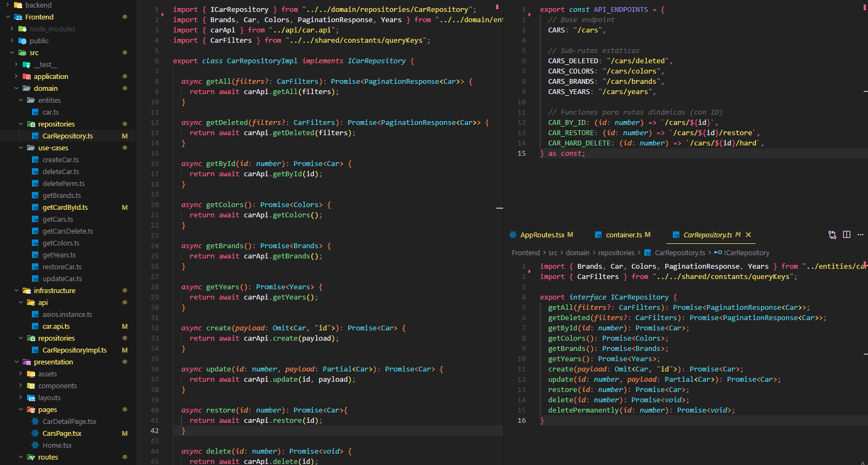
Task: Click the Home.tsx React file icon
Action: 35,446
